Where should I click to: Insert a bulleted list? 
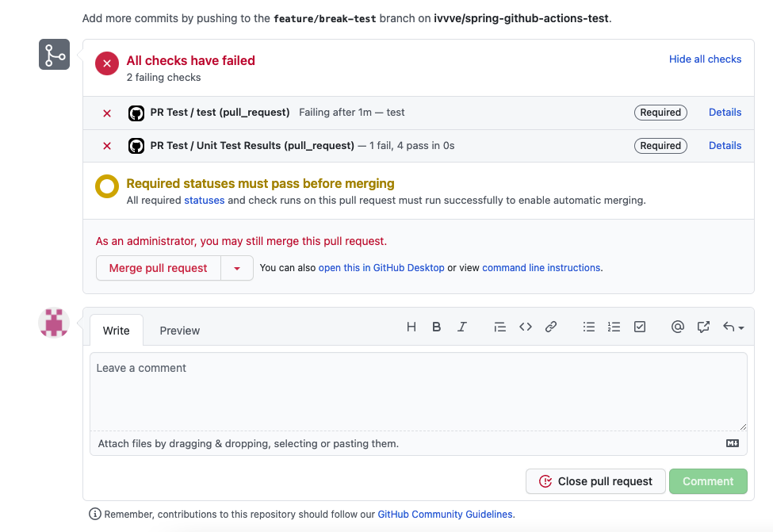[x=588, y=327]
